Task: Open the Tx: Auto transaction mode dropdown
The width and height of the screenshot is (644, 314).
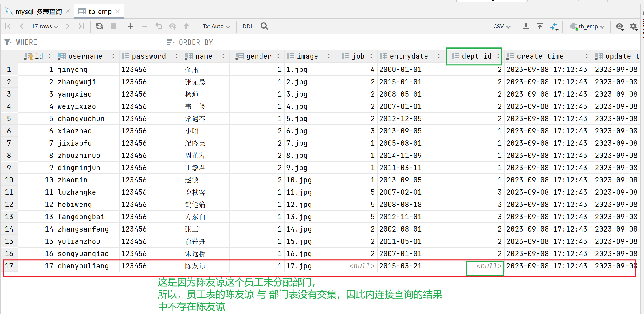Action: [216, 26]
